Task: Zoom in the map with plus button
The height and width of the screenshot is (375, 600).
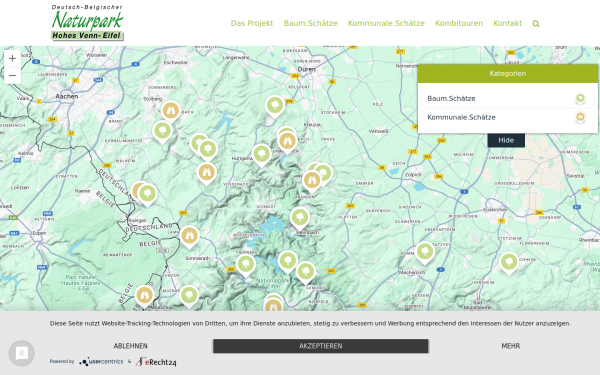Action: point(12,59)
